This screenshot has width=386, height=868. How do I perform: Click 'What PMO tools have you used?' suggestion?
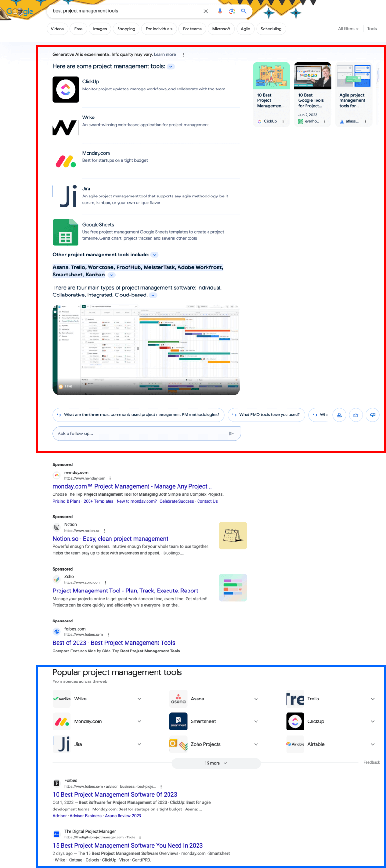coord(266,415)
